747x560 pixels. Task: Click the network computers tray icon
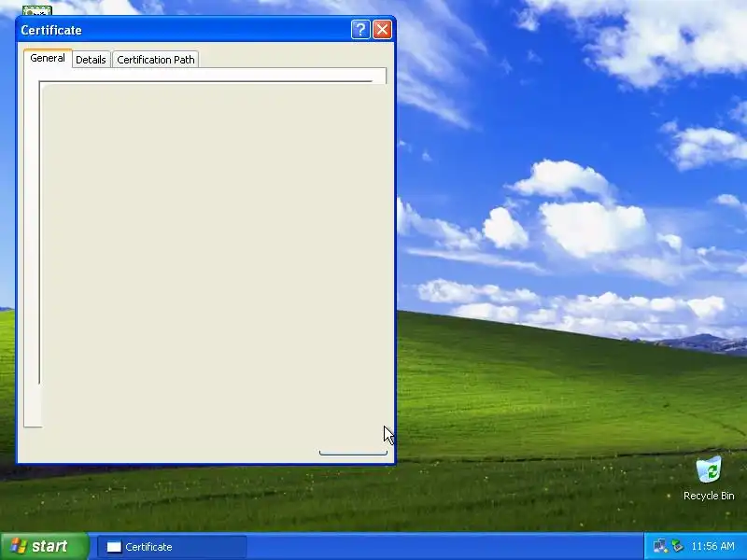click(x=660, y=546)
